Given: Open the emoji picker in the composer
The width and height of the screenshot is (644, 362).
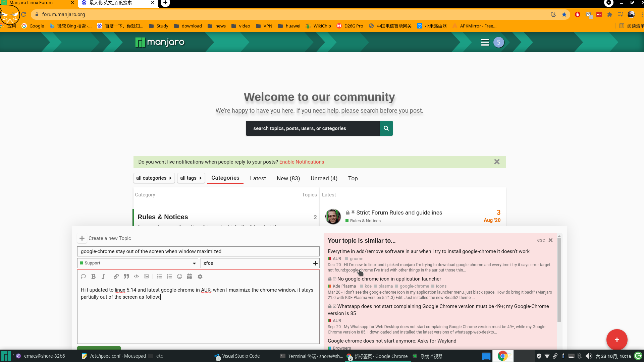Looking at the screenshot, I should (179, 277).
